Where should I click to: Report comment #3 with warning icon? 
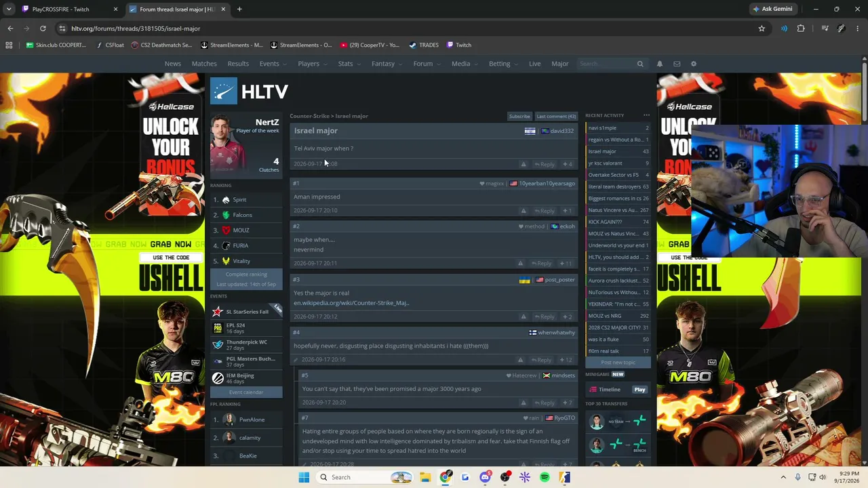524,317
